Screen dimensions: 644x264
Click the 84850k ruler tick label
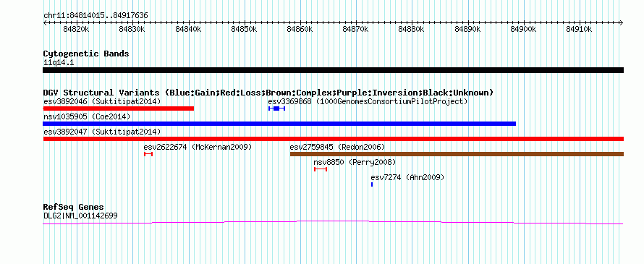[244, 29]
